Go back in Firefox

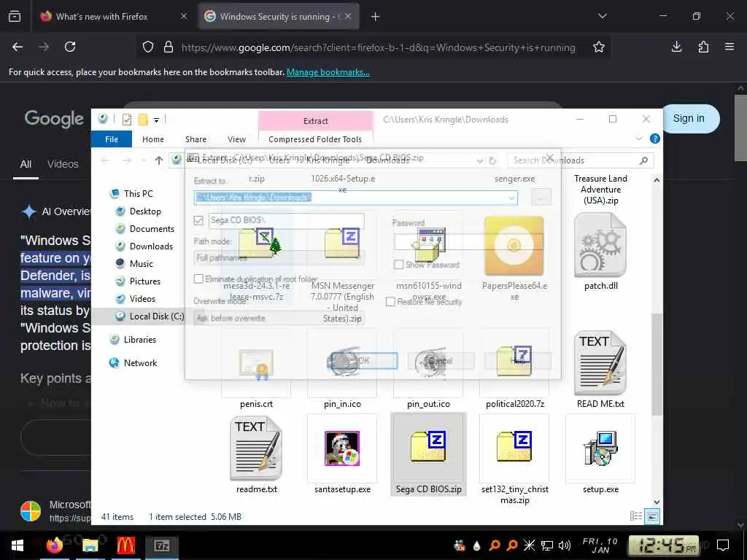point(18,47)
